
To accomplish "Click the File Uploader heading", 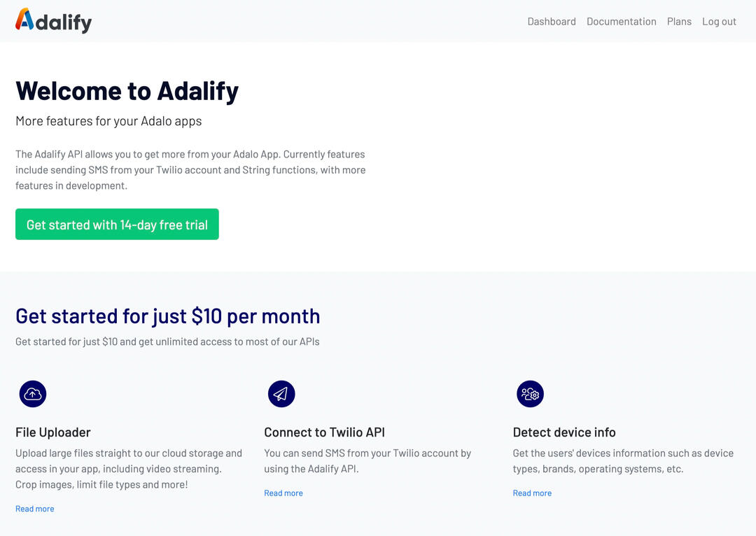I will click(53, 432).
